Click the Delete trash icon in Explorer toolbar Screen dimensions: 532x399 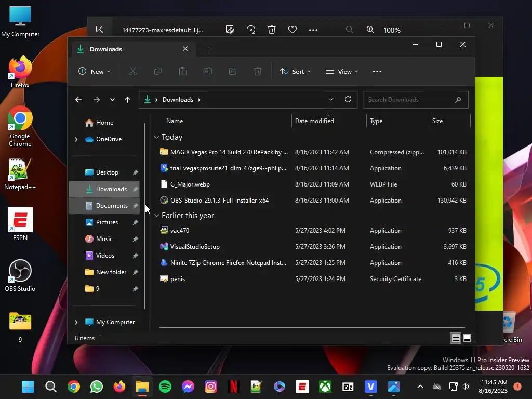tap(258, 71)
